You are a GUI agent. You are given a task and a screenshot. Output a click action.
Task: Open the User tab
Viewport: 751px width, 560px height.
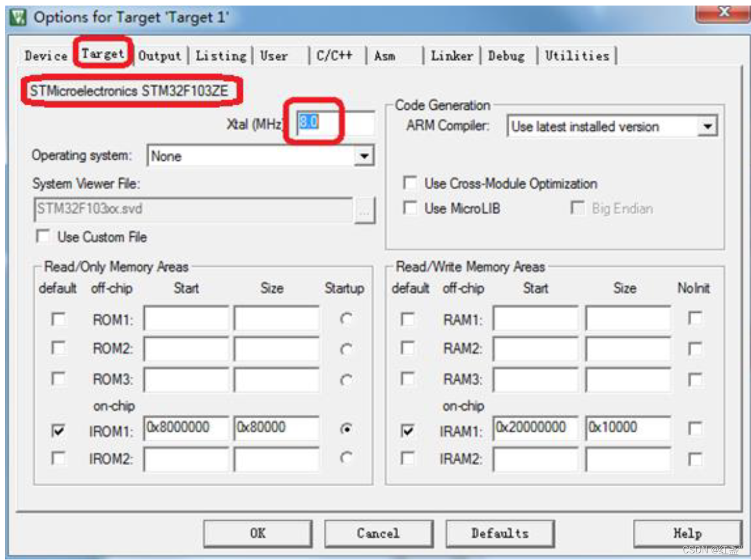(x=274, y=55)
